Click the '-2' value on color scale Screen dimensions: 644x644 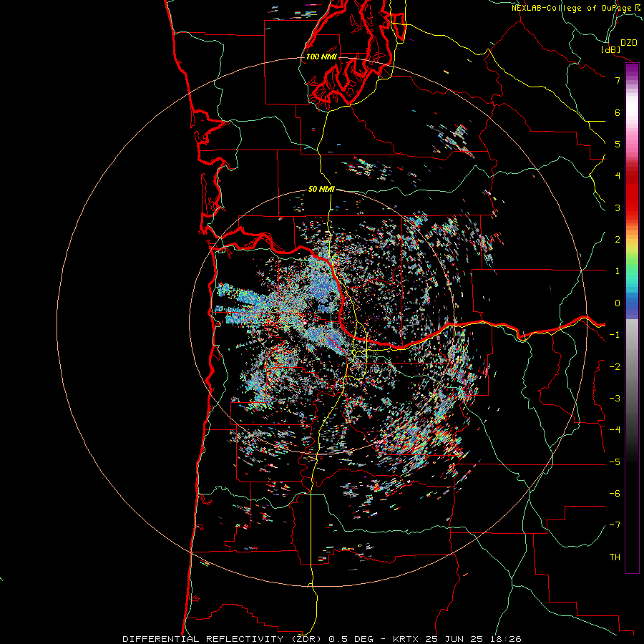(x=615, y=367)
